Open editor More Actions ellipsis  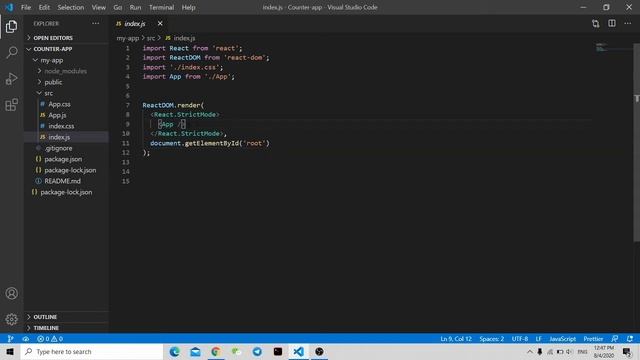pyautogui.click(x=627, y=24)
